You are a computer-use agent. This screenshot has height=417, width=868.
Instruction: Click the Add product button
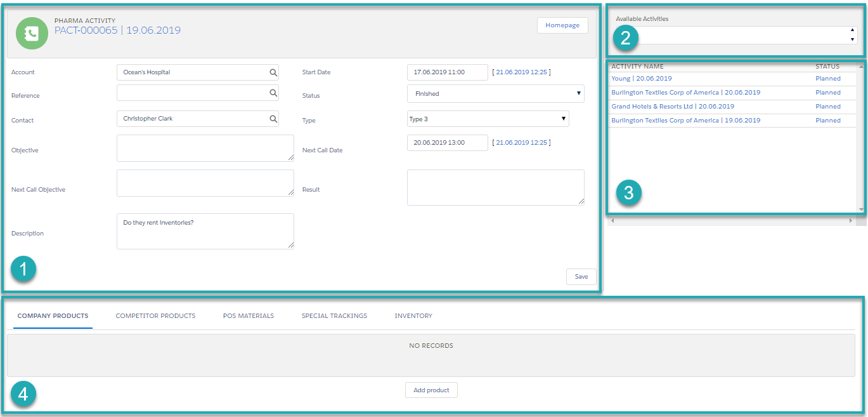click(x=431, y=390)
